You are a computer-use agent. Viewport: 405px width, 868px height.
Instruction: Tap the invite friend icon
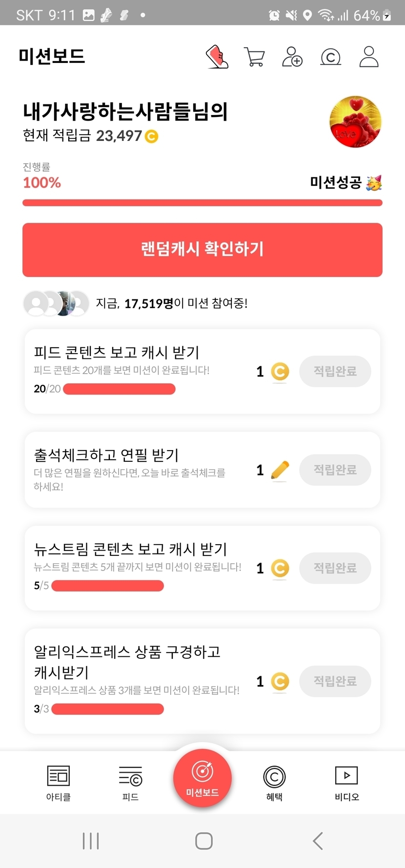point(292,57)
